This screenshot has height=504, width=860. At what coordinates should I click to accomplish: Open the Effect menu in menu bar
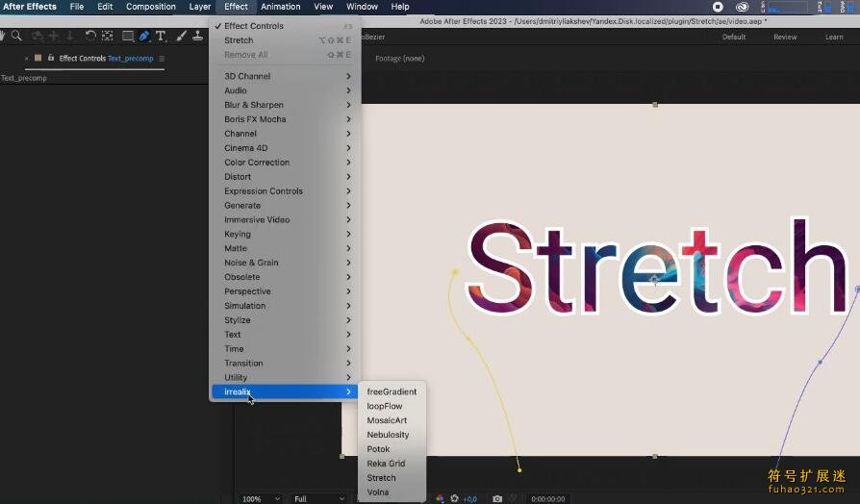(236, 7)
